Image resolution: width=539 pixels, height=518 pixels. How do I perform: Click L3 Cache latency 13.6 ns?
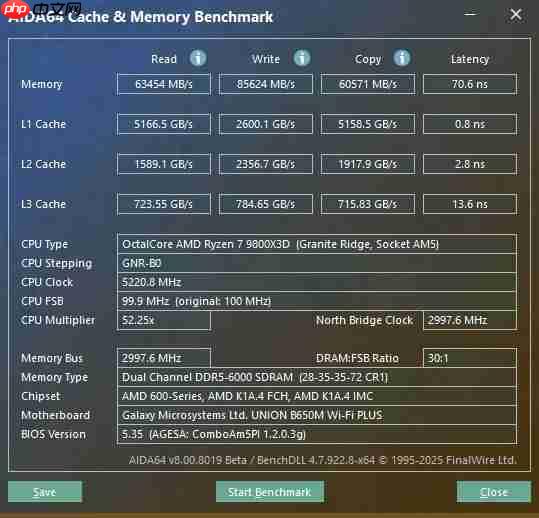470,204
